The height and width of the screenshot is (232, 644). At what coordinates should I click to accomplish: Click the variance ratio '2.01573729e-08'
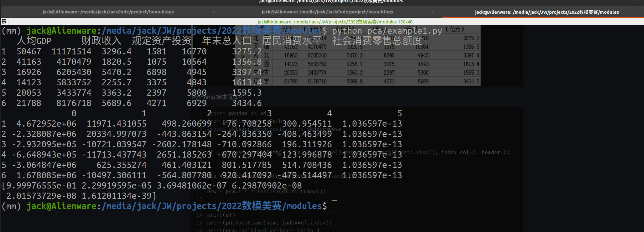pyautogui.click(x=41, y=196)
